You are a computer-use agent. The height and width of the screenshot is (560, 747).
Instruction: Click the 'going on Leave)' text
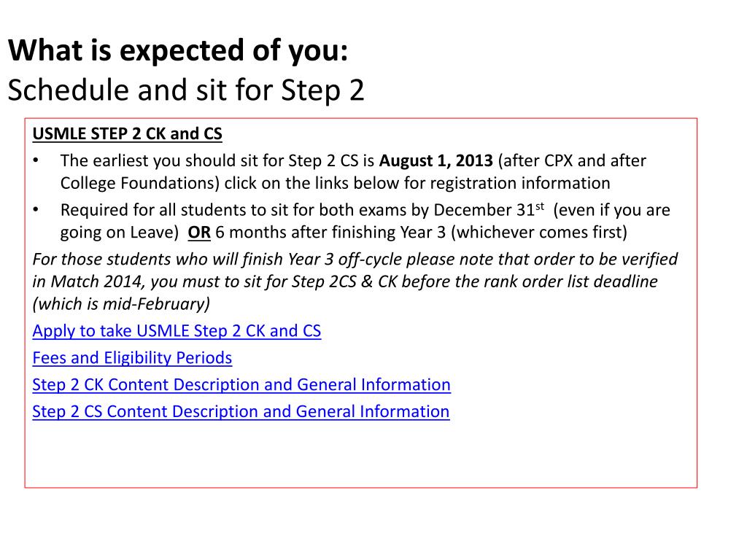(x=120, y=233)
